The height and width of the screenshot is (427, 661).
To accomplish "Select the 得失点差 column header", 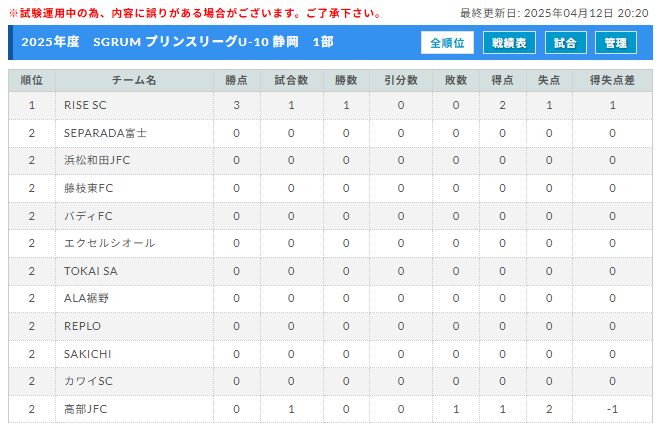I will tap(612, 81).
